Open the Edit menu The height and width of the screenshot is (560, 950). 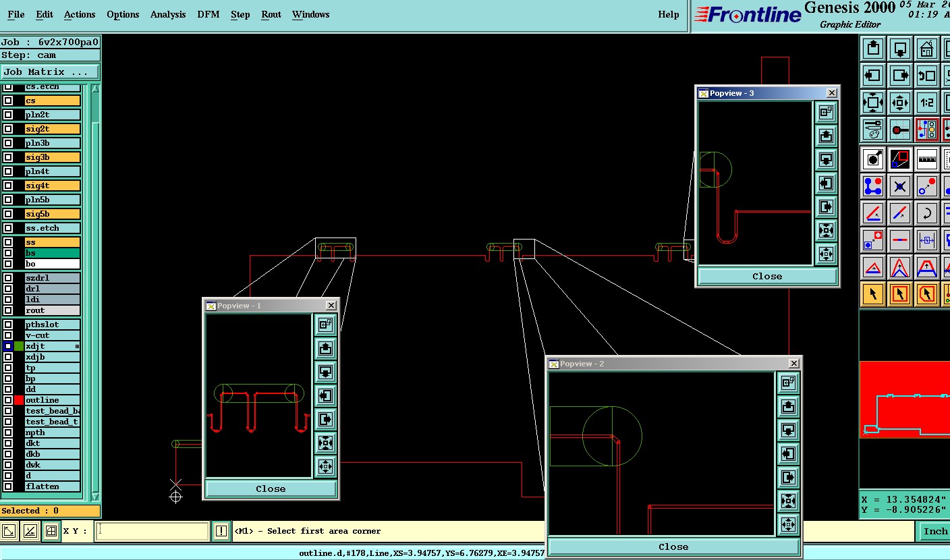45,14
